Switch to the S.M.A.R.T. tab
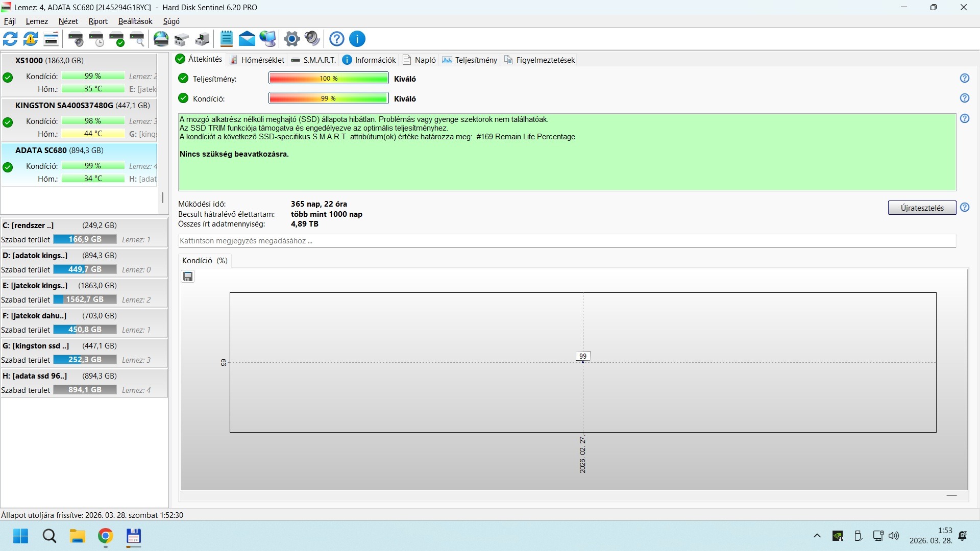Viewport: 980px width, 551px height. click(314, 60)
